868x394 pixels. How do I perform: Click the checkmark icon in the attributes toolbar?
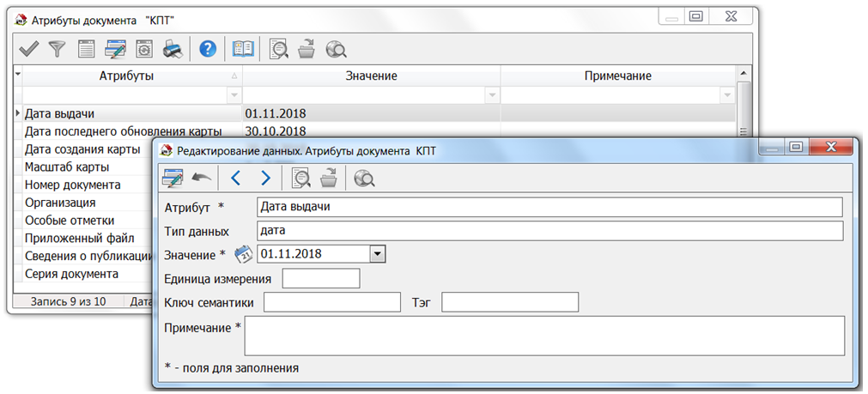[x=29, y=50]
